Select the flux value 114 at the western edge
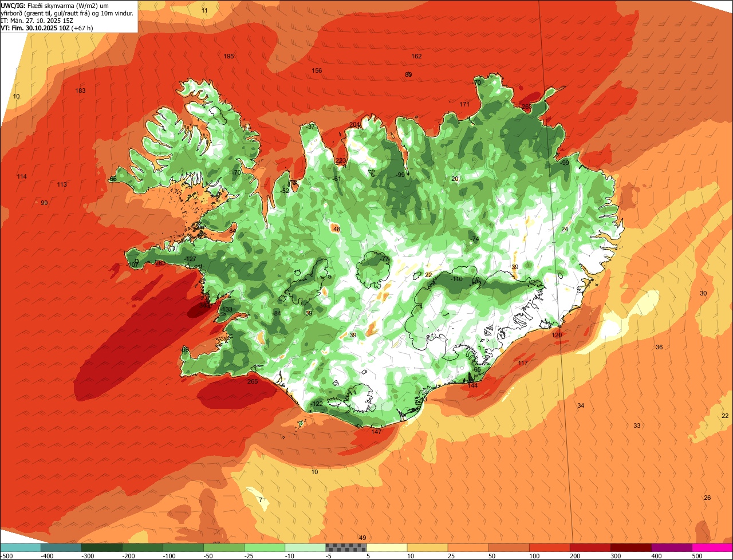 pos(22,176)
